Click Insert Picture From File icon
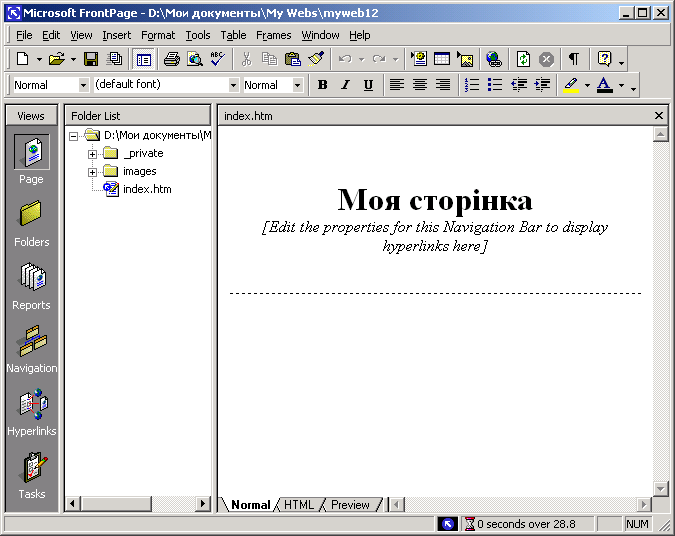This screenshot has height=536, width=675. coord(465,59)
